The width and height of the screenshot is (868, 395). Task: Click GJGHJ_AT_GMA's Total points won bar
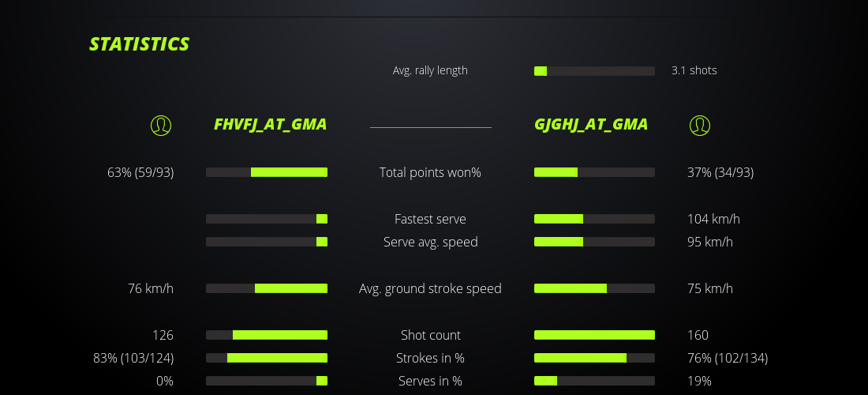pos(594,172)
